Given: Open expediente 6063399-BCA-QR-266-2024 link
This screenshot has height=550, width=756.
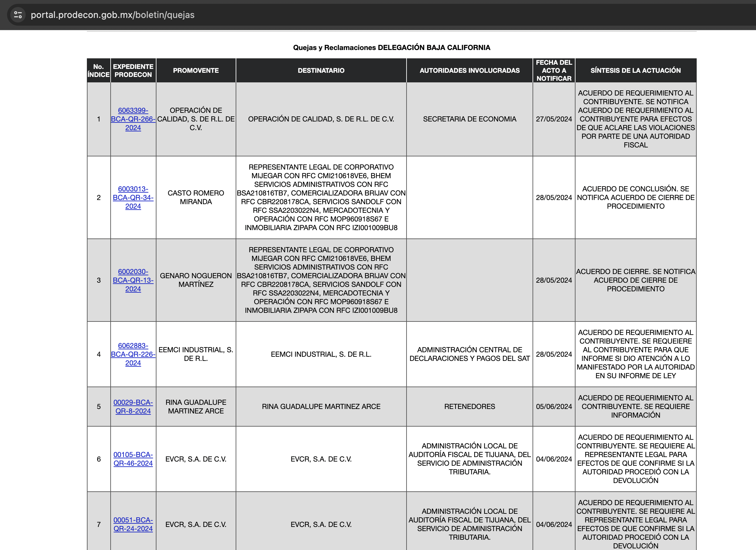Looking at the screenshot, I should [x=133, y=119].
